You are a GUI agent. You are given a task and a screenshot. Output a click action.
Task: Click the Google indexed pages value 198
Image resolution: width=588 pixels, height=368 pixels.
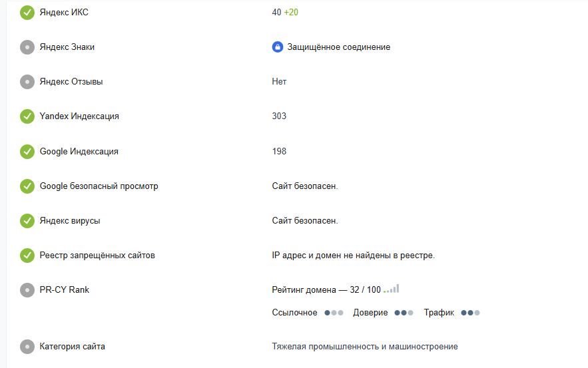click(279, 152)
